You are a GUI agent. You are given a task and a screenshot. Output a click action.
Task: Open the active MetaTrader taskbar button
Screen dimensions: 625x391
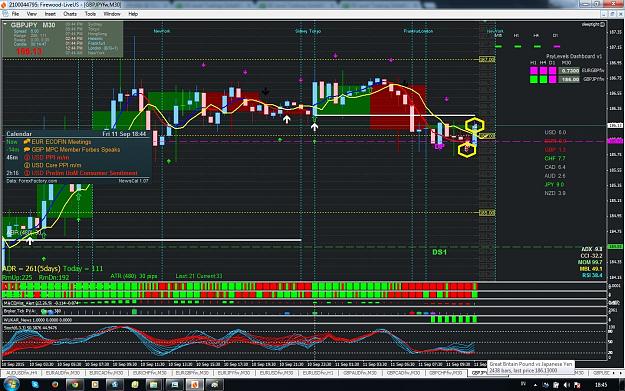[194, 385]
